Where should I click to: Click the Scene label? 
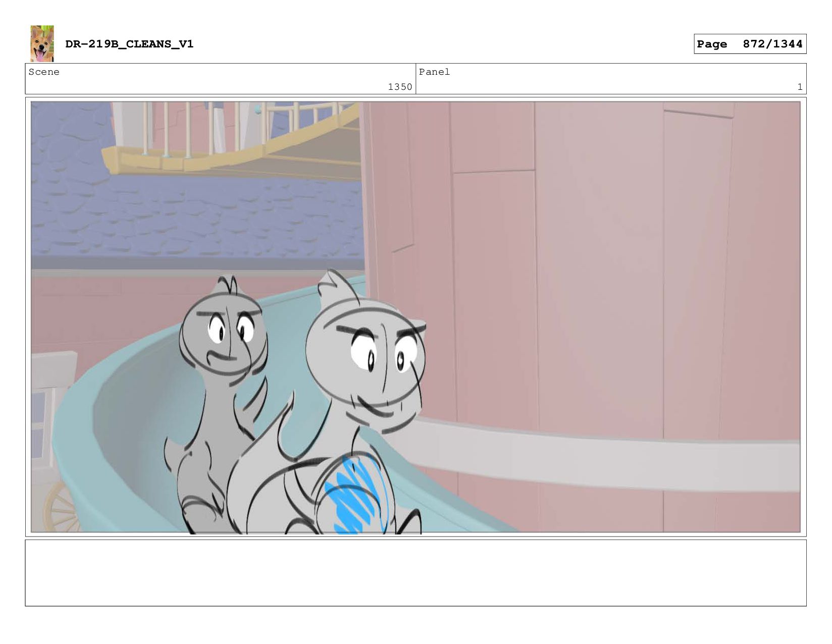pos(44,72)
